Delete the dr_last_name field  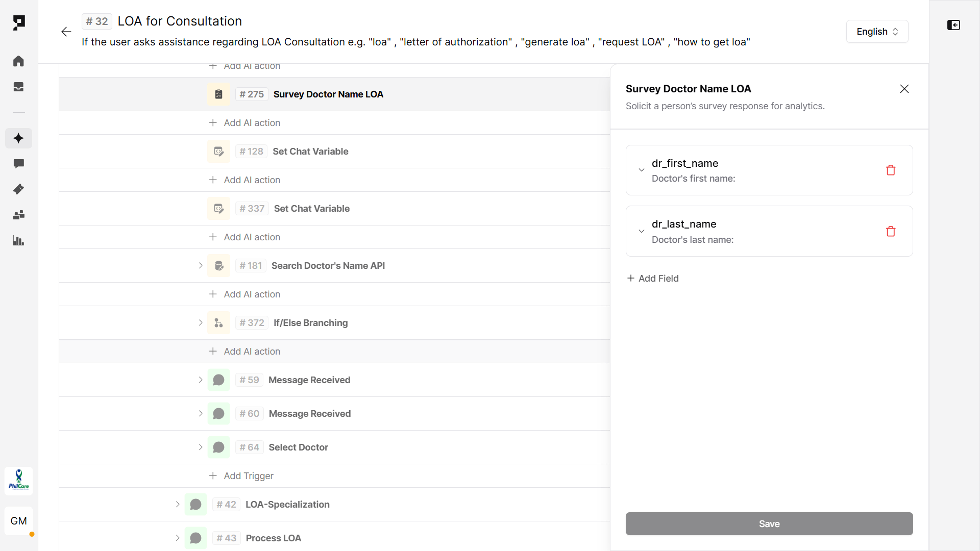click(x=891, y=232)
